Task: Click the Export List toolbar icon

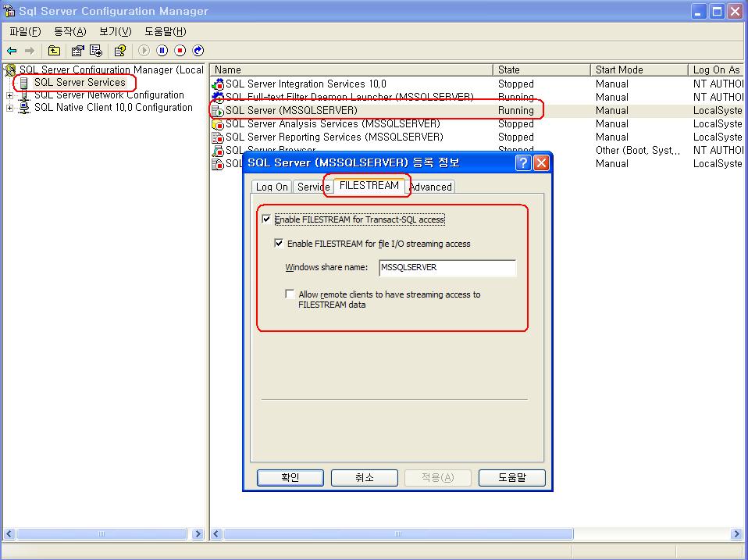Action: click(96, 51)
